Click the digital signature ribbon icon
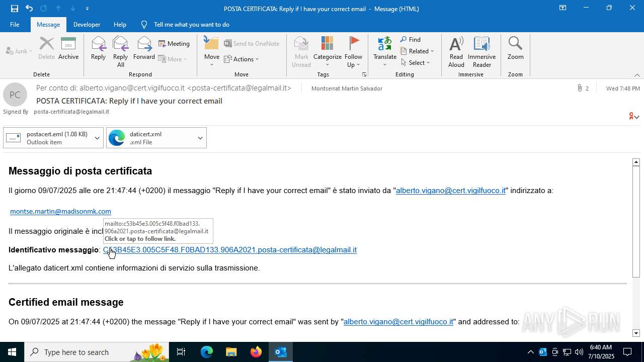 (x=631, y=116)
